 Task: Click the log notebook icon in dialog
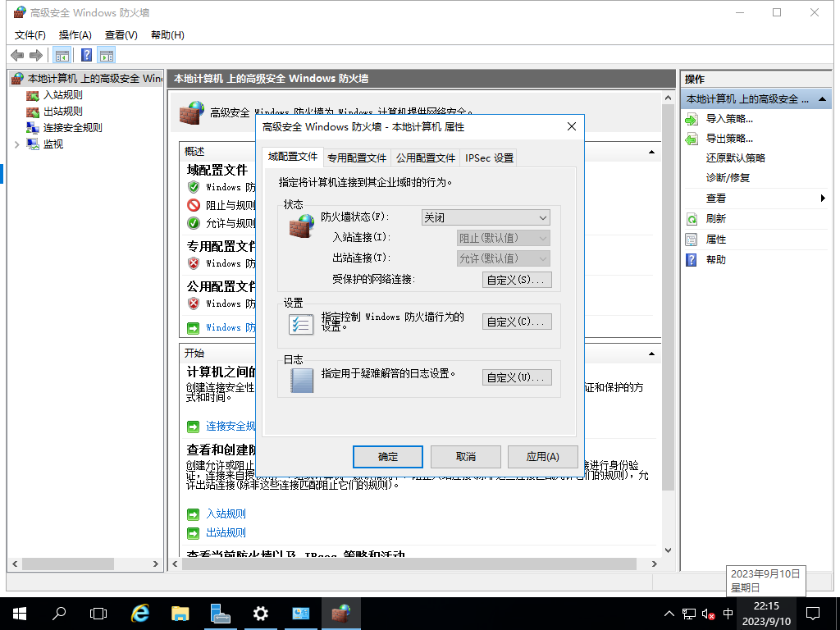tap(302, 381)
